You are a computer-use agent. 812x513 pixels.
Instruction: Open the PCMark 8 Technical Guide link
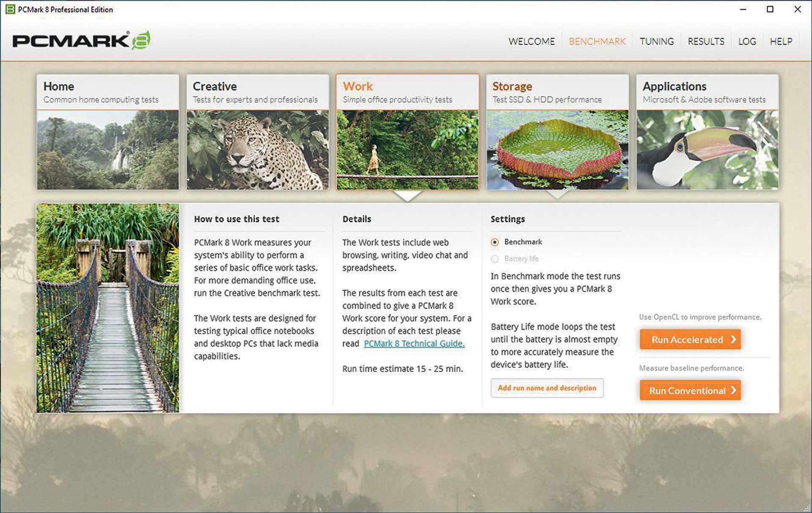point(414,344)
